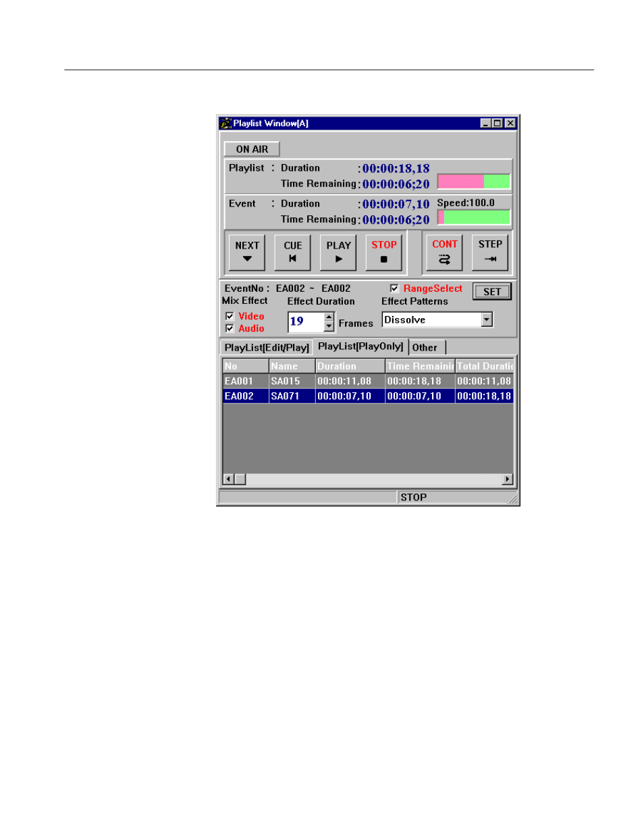Click the playlist horizontal scrollbar right arrow
This screenshot has height=834, width=644.
(508, 479)
